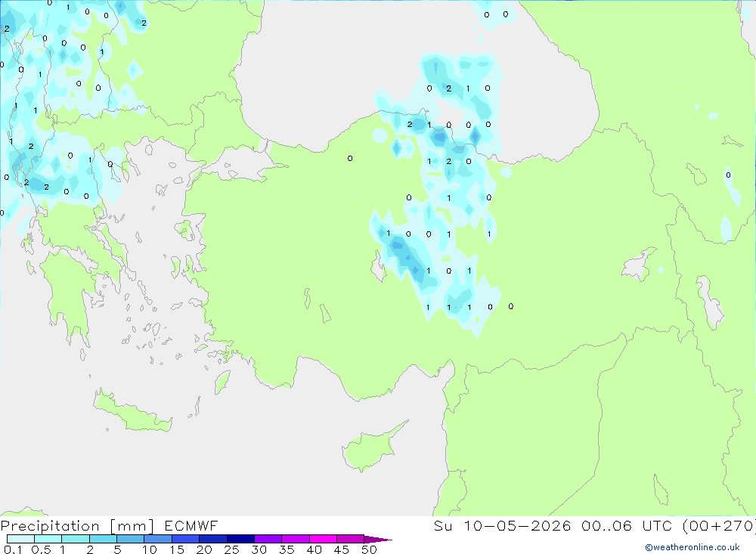Viewport: 756px width, 554px height.
Task: Click the 1–2 mm legend color swatch
Action: point(76,539)
